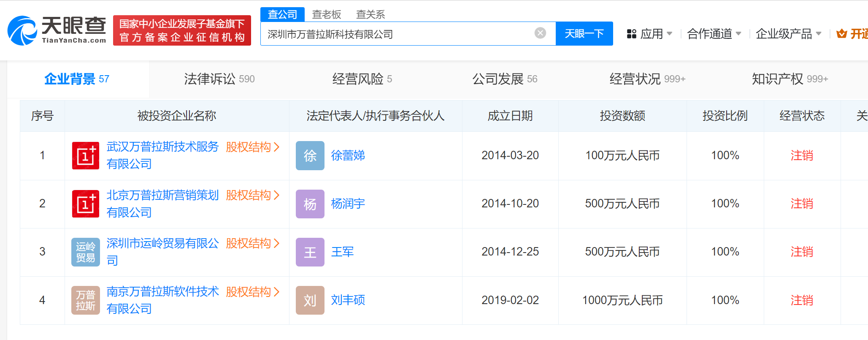
Task: View 股权结构 for the Nanjing company
Action: point(253,292)
